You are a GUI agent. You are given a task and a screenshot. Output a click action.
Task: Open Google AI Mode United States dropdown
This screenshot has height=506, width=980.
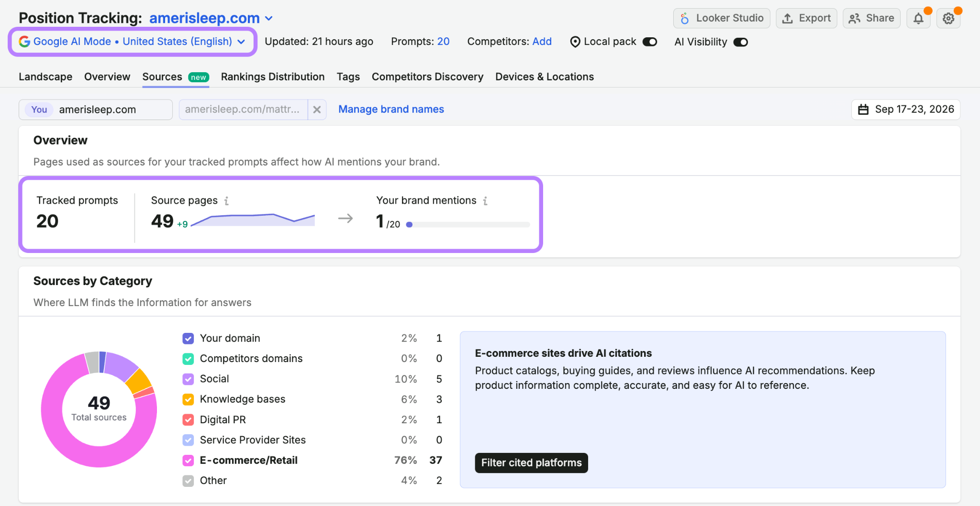(x=133, y=42)
